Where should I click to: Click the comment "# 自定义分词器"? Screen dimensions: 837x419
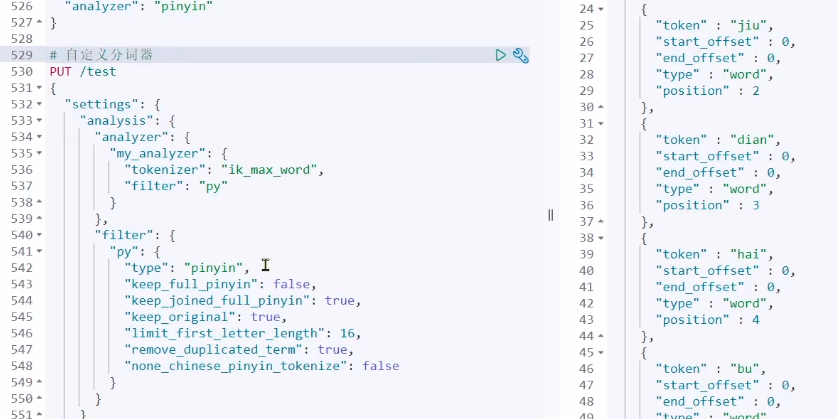[x=101, y=55]
